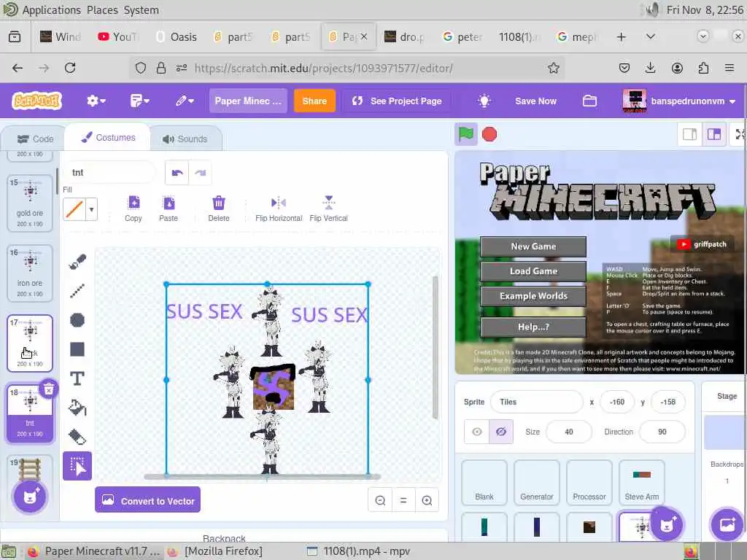List all Firefox tabs with chevron
The height and width of the screenshot is (560, 747).
click(x=650, y=36)
